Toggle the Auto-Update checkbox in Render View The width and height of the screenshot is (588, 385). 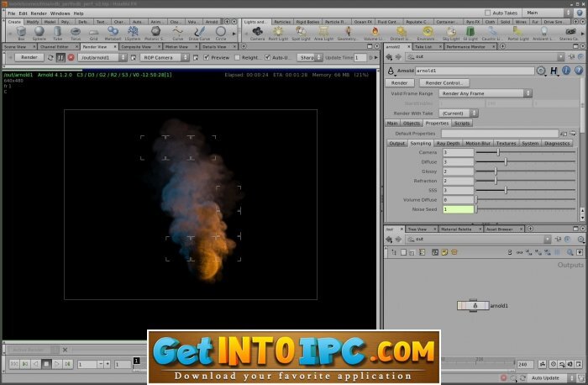tap(267, 57)
